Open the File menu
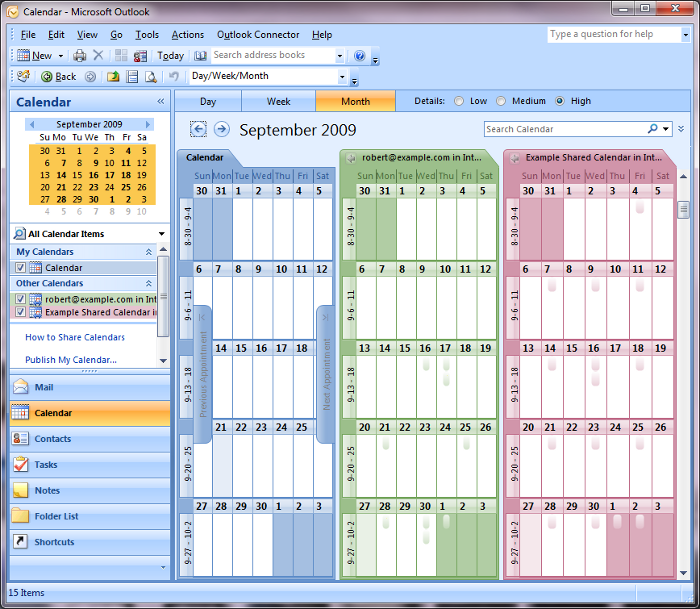 (28, 35)
